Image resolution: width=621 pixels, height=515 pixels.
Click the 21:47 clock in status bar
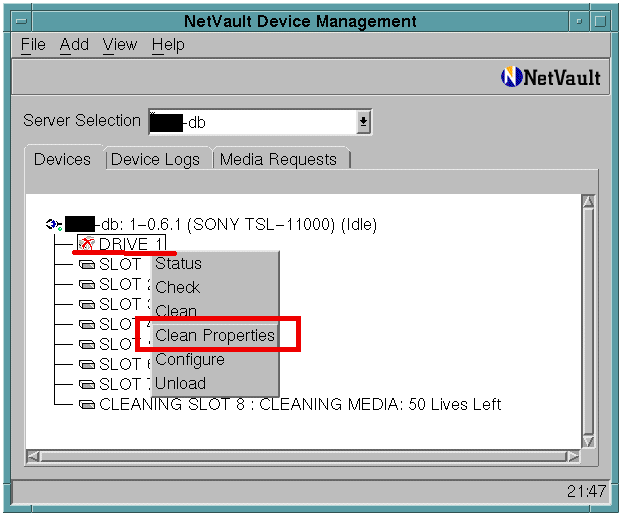click(586, 491)
